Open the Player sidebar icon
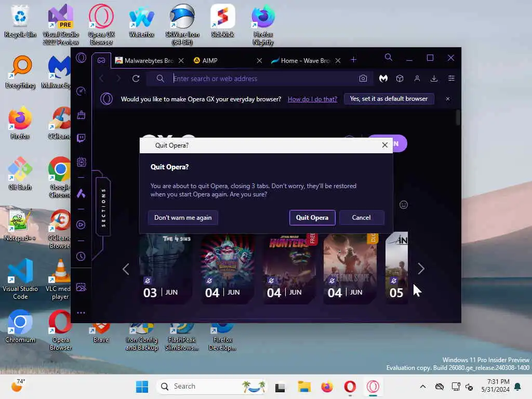Viewport: 532px width, 399px height. [81, 224]
